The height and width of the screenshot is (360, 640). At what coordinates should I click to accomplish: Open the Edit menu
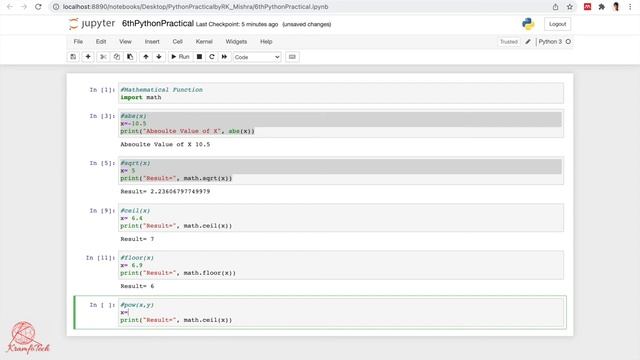pyautogui.click(x=101, y=42)
